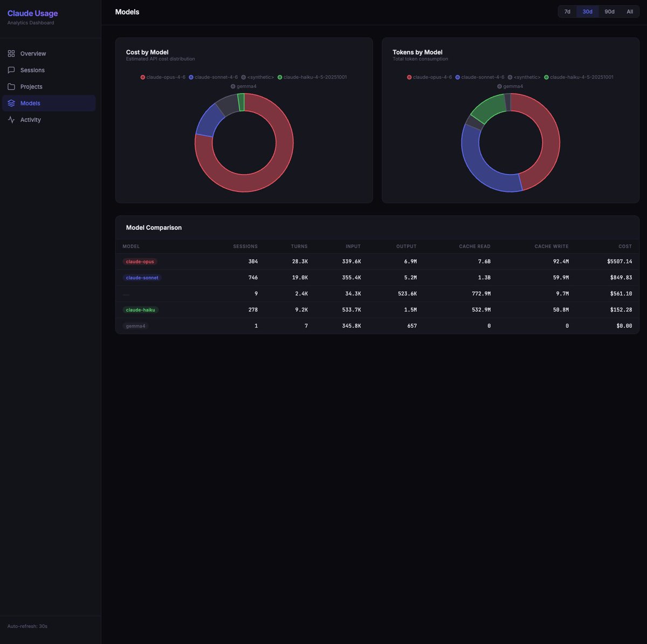This screenshot has width=647, height=644.
Task: Click the MODEL column header
Action: tap(131, 246)
